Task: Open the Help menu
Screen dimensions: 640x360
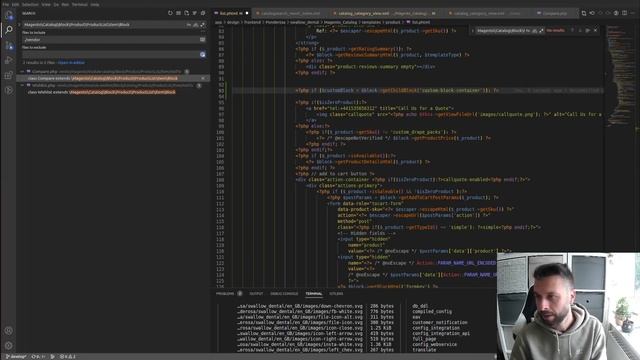Action: tap(95, 4)
